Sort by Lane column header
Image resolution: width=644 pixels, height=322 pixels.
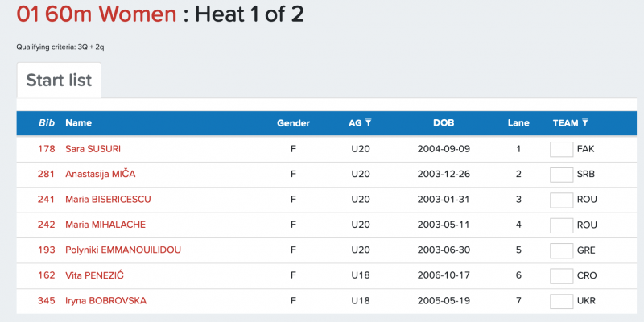518,123
